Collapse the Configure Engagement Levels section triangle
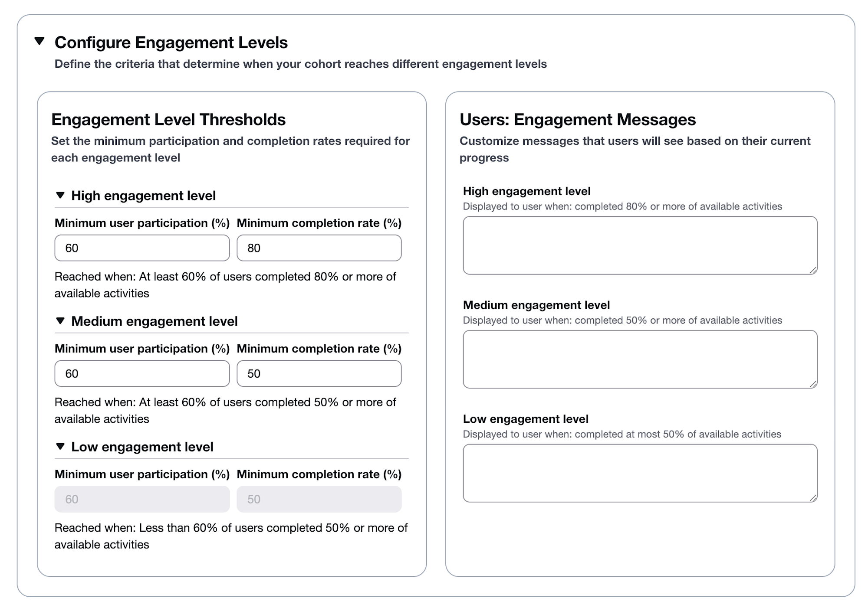The image size is (868, 608). pos(39,42)
